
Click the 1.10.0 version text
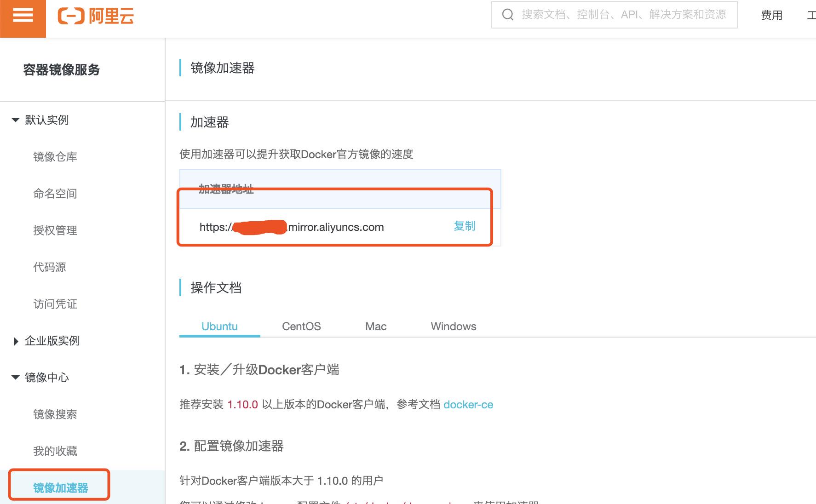242,405
